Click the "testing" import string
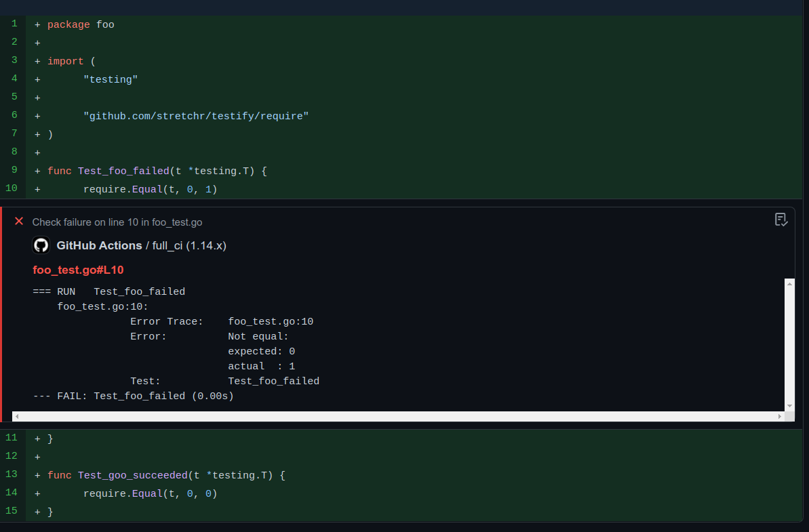The height and width of the screenshot is (532, 809). (111, 80)
